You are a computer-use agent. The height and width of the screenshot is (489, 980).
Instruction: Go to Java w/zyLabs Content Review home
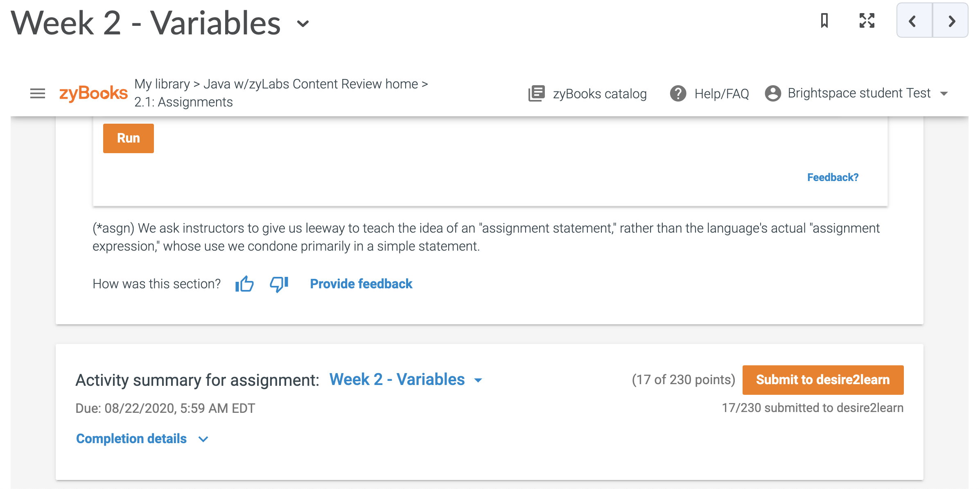(x=311, y=84)
